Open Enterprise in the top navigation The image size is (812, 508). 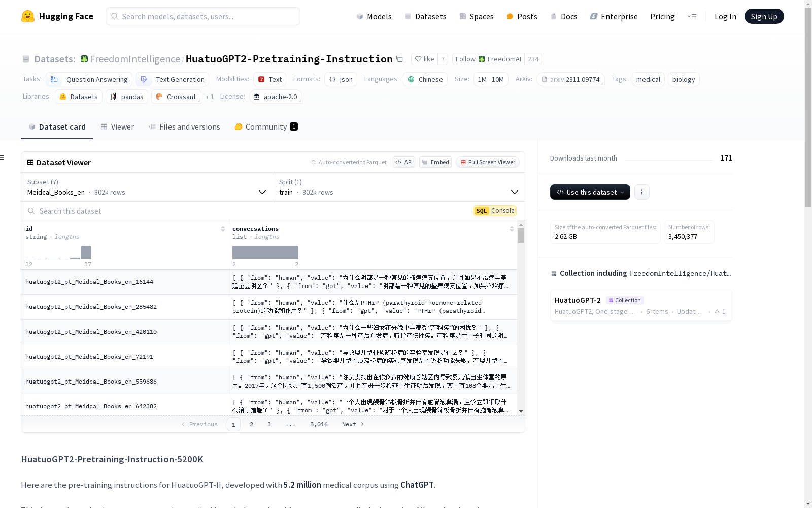tap(614, 16)
